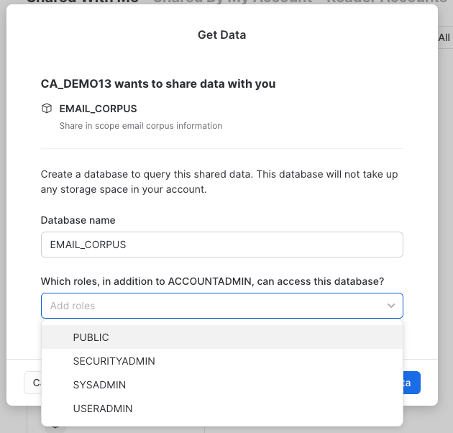Click the 'Database name' field label

[x=78, y=220]
